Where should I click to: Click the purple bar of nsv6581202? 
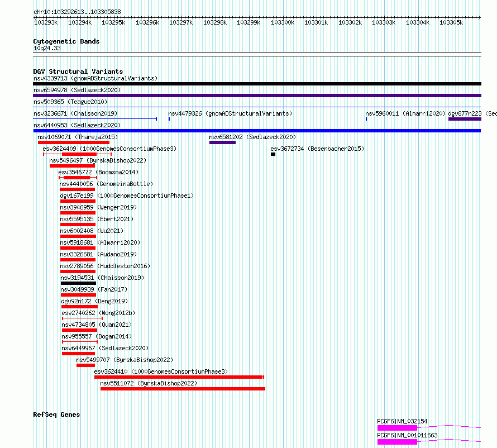[222, 142]
